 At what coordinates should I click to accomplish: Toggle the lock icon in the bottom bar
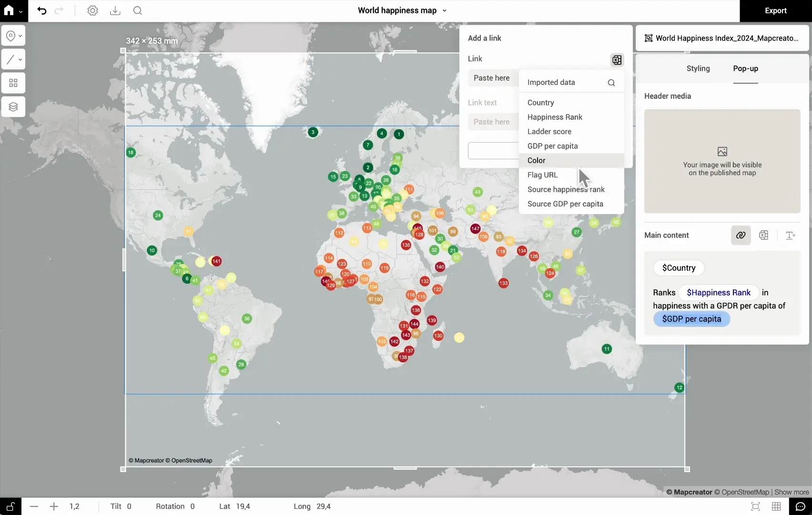point(10,506)
